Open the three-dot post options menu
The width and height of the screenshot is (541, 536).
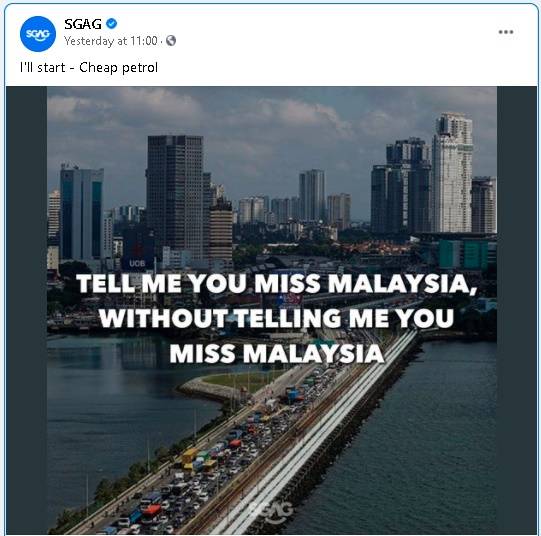coord(506,32)
